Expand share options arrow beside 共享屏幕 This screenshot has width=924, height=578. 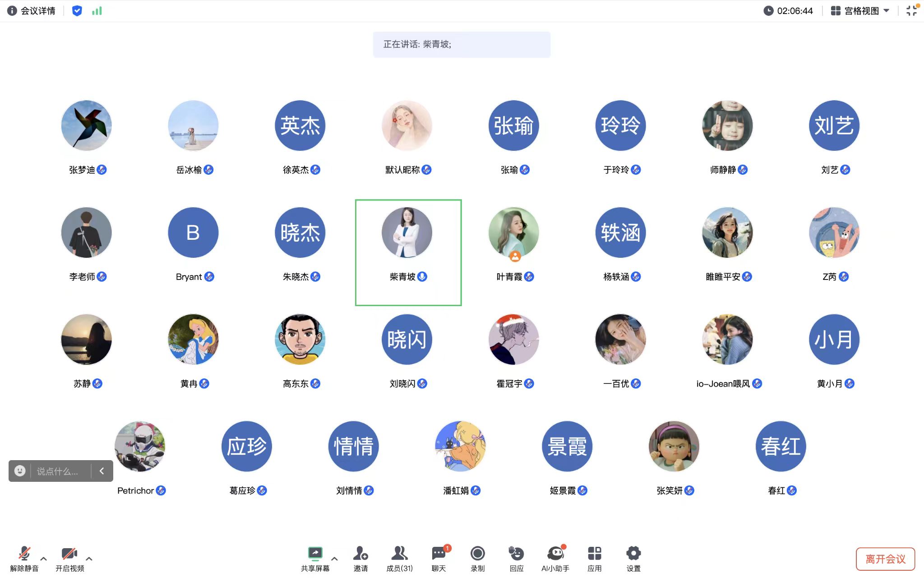coord(334,559)
